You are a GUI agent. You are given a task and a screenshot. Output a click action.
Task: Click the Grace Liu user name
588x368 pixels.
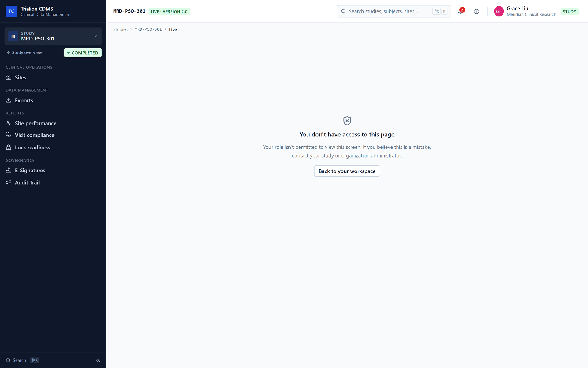pyautogui.click(x=517, y=8)
